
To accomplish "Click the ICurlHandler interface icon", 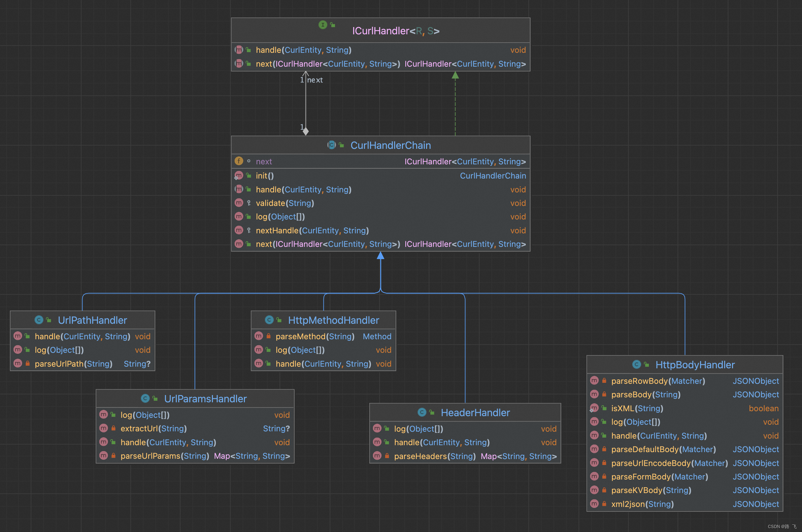I will coord(323,25).
